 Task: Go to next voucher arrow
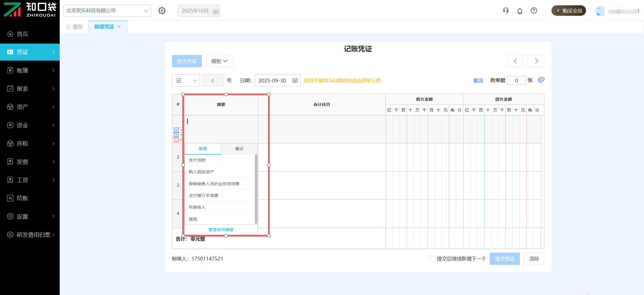pos(536,61)
